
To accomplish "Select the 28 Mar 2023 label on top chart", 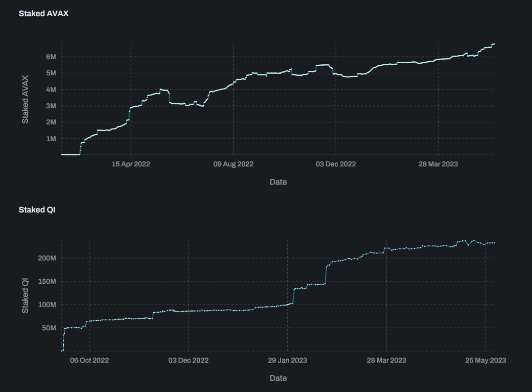I will click(x=438, y=164).
